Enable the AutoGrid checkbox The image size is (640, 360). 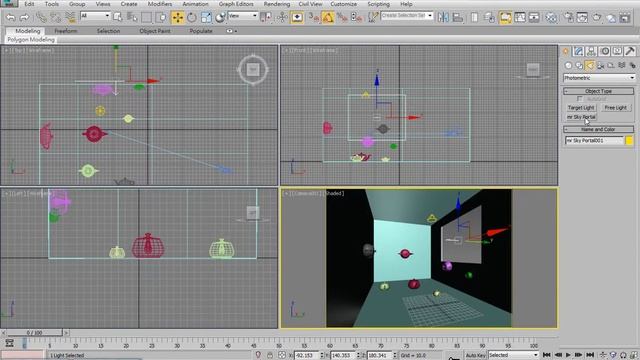pyautogui.click(x=579, y=99)
